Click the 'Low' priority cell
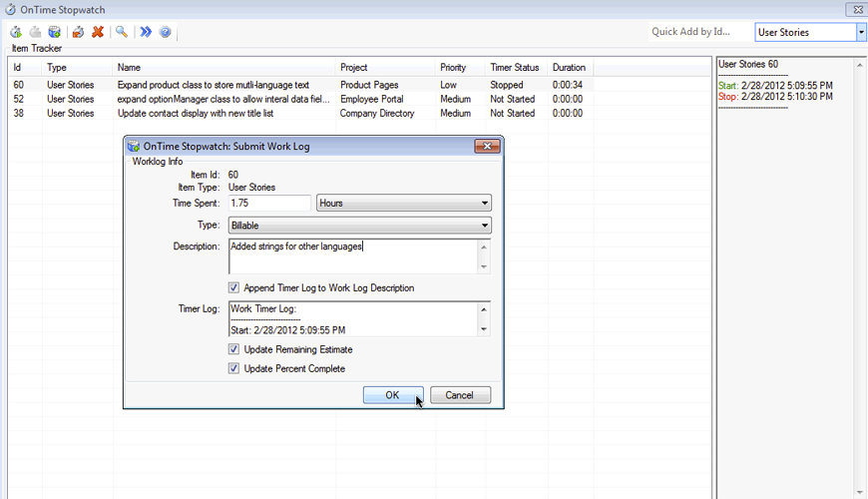The image size is (868, 499). pyautogui.click(x=448, y=85)
